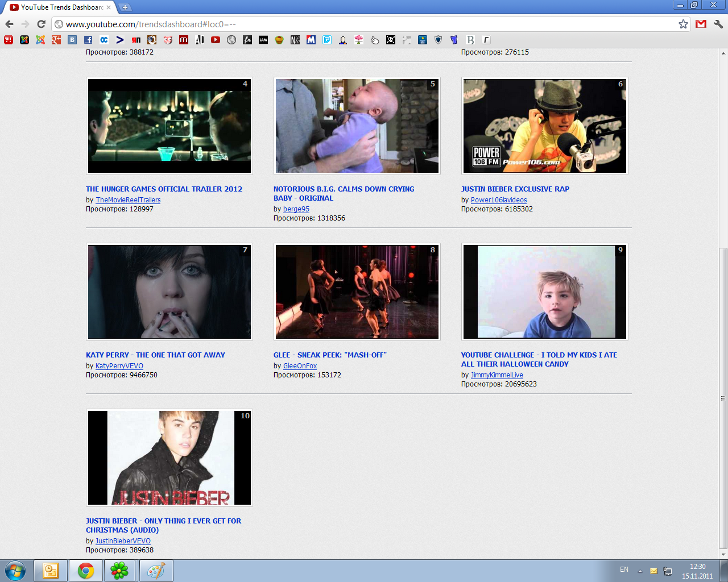Open the VKontakte bookmark icon
This screenshot has width=728, height=582.
pos(72,40)
